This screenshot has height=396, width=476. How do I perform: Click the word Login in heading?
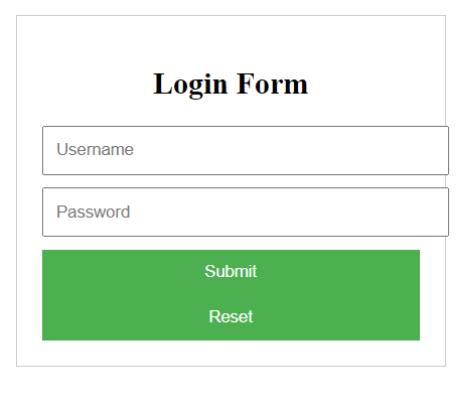[190, 85]
